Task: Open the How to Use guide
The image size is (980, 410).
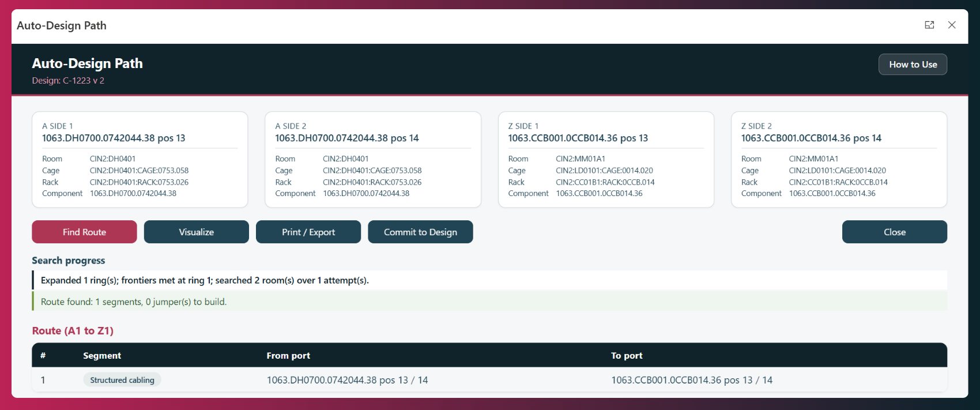Action: [x=913, y=65]
